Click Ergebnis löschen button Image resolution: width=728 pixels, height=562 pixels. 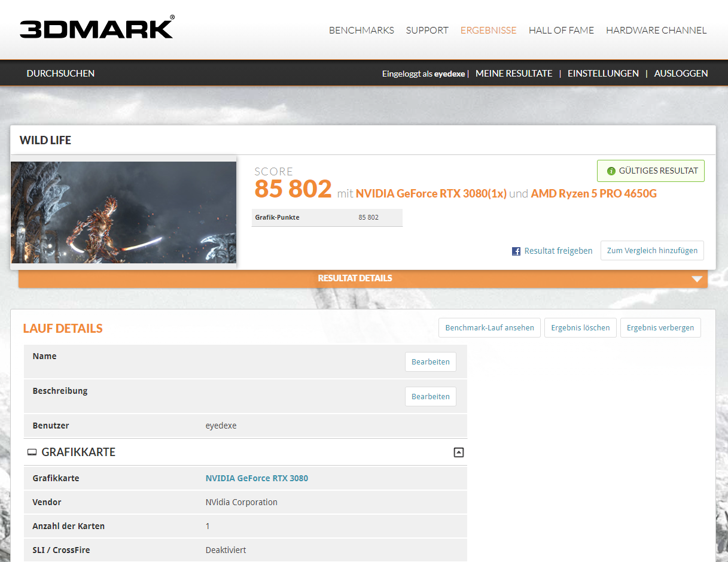[580, 328]
